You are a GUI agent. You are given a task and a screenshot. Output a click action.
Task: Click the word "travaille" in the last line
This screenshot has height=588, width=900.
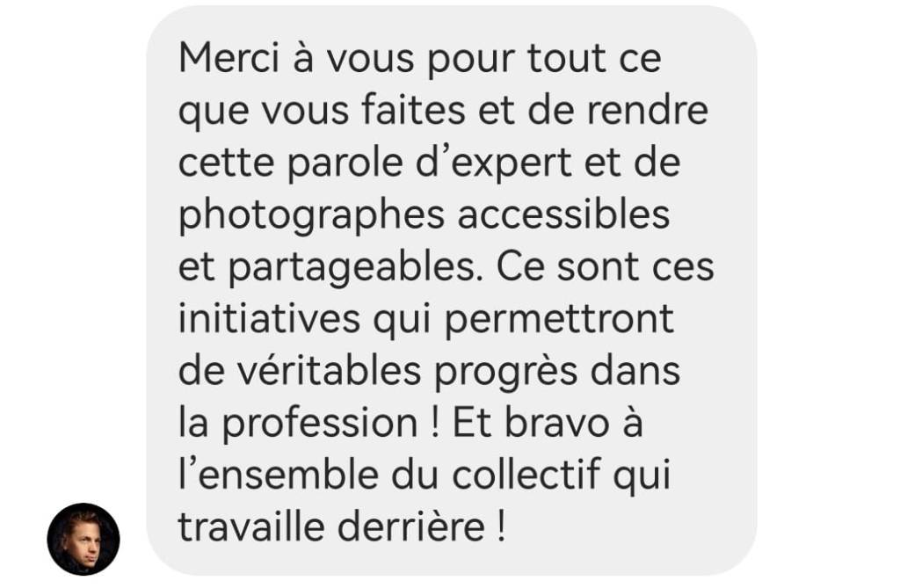(251, 527)
